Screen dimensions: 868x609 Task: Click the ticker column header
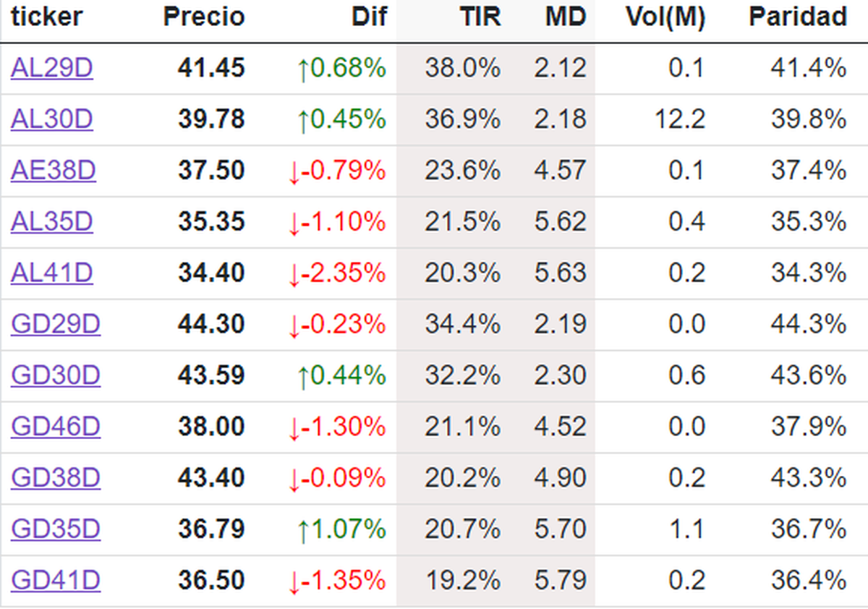[x=47, y=17]
